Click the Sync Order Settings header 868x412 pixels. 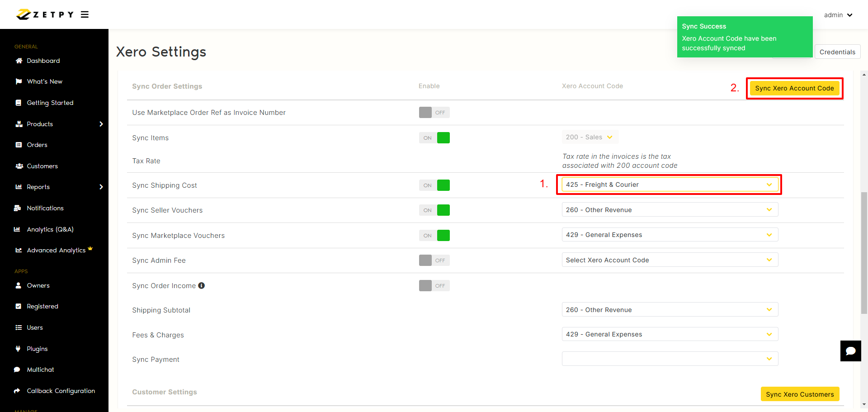click(167, 86)
